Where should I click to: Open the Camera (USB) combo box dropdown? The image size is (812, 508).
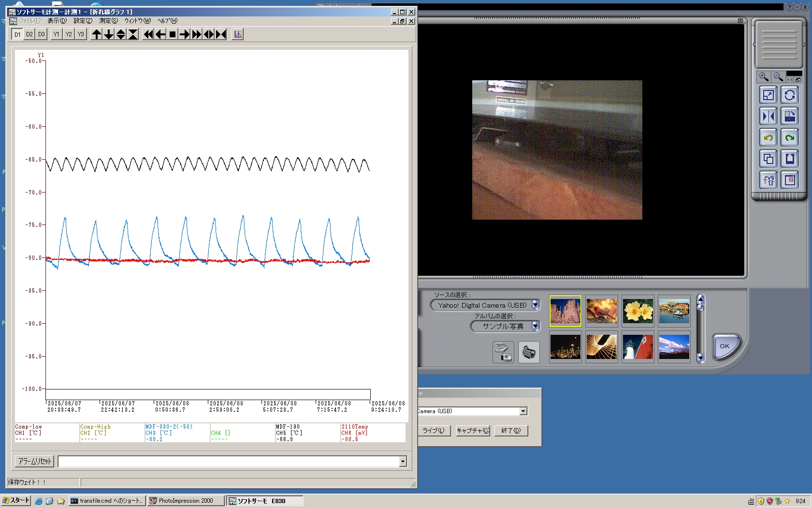(x=523, y=411)
